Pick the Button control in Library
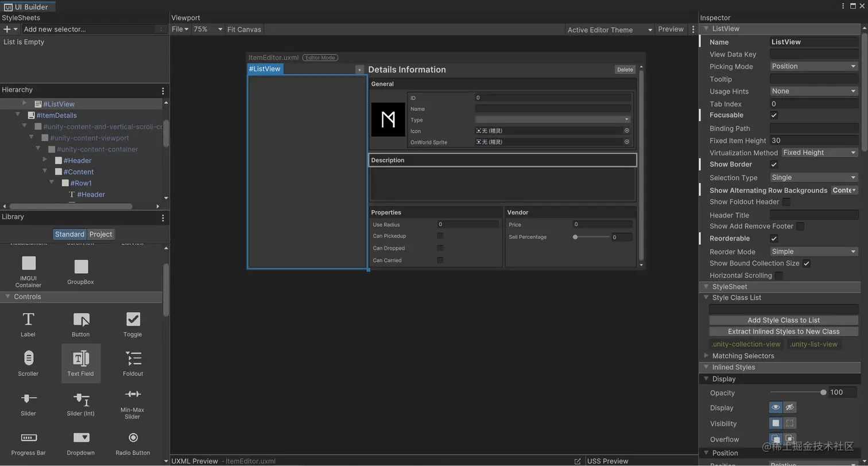 (x=81, y=324)
